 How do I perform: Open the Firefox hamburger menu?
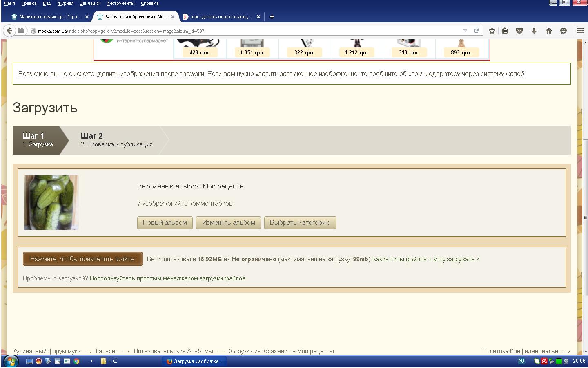coord(580,31)
